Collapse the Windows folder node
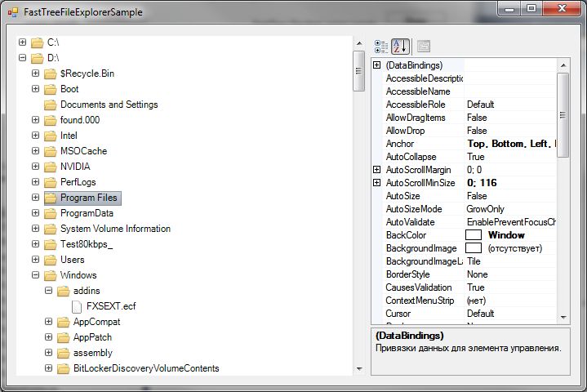The image size is (587, 392). tap(36, 275)
